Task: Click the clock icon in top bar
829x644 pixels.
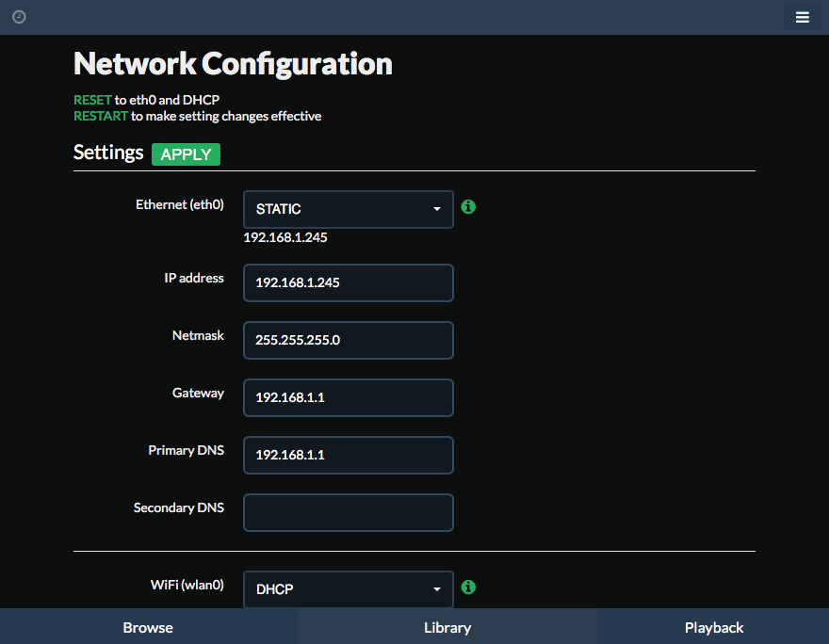Action: [x=19, y=17]
